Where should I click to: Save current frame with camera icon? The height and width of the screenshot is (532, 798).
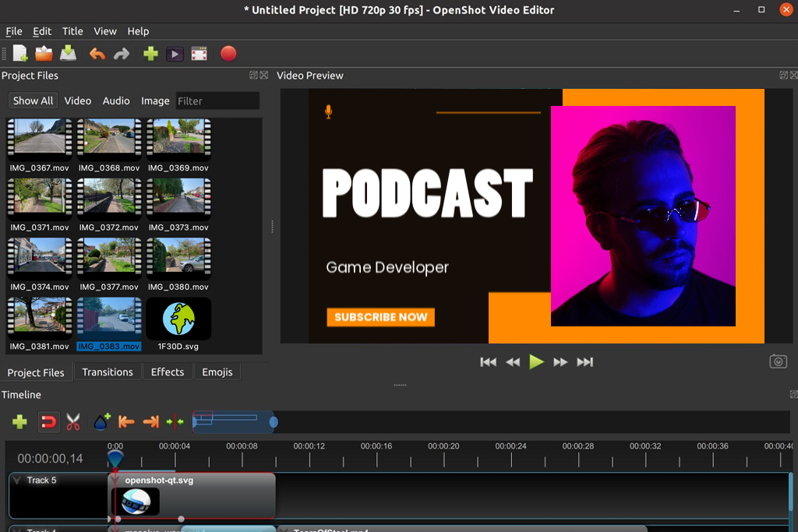coord(779,361)
